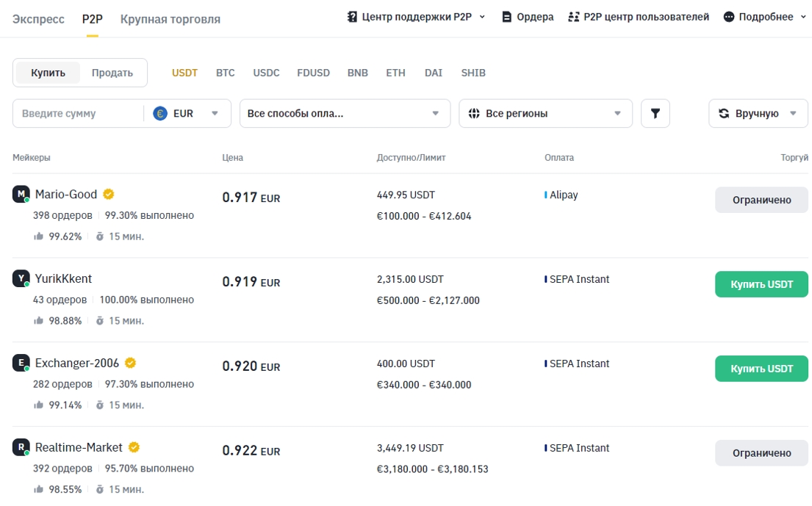The height and width of the screenshot is (506, 812).
Task: Click thumbs-up icon next to 98.55%
Action: click(x=38, y=489)
